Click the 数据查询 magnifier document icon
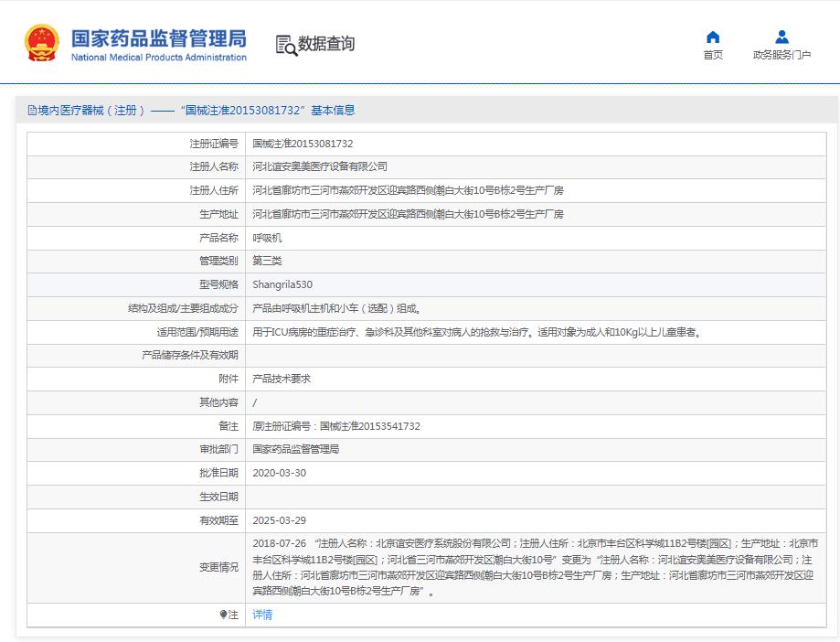This screenshot has height=642, width=840. (286, 45)
